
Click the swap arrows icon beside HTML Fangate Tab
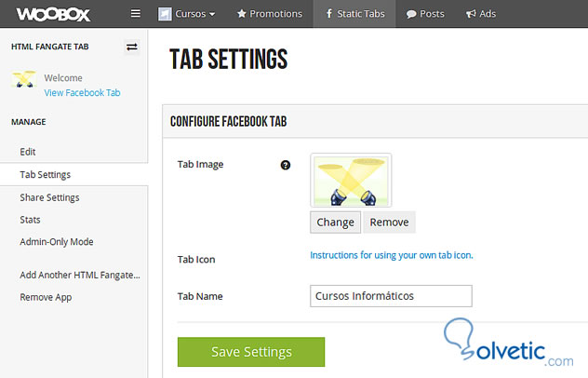pyautogui.click(x=131, y=47)
